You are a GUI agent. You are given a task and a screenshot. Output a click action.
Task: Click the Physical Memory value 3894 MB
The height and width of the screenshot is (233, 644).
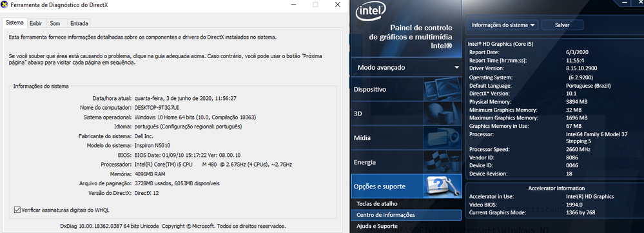[577, 101]
